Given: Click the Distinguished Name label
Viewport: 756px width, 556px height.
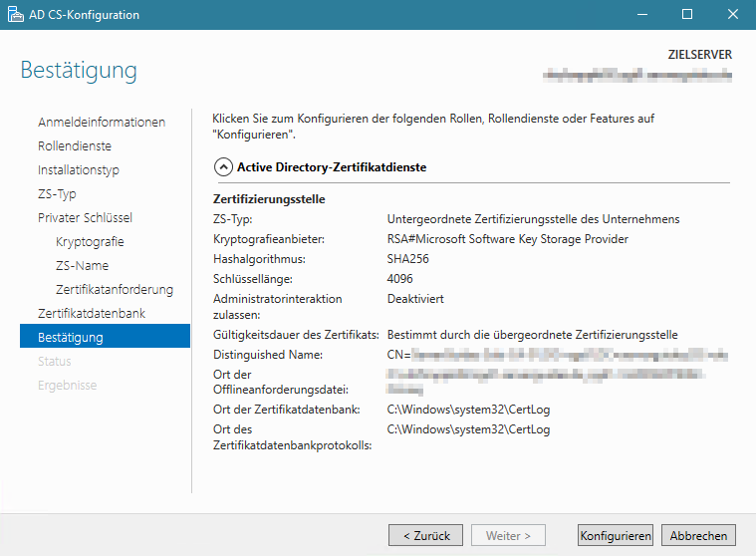Looking at the screenshot, I should (268, 355).
